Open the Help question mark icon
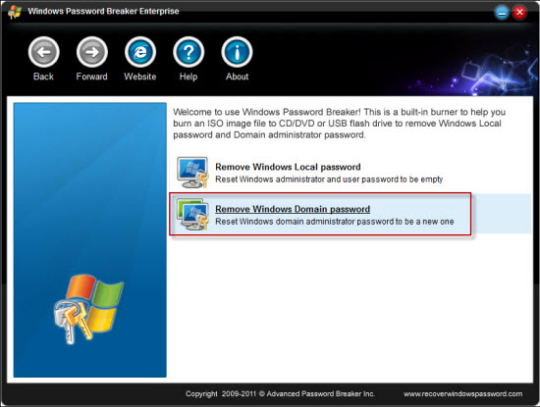Image resolution: width=540 pixels, height=407 pixels. pos(188,52)
